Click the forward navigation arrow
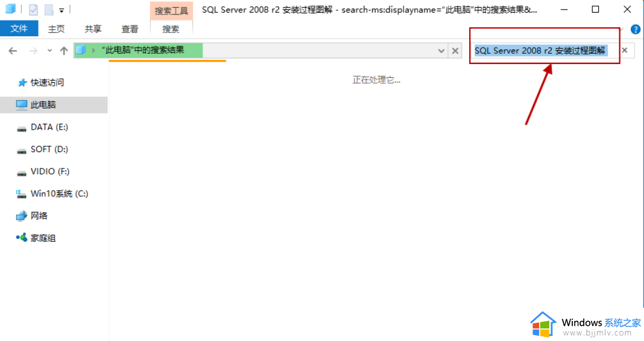This screenshot has width=644, height=341. click(x=33, y=51)
